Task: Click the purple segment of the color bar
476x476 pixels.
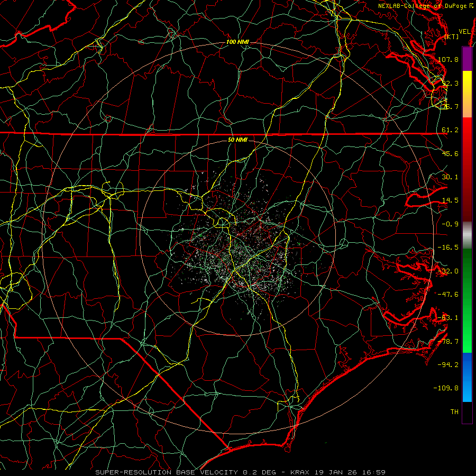Action: tap(467, 59)
